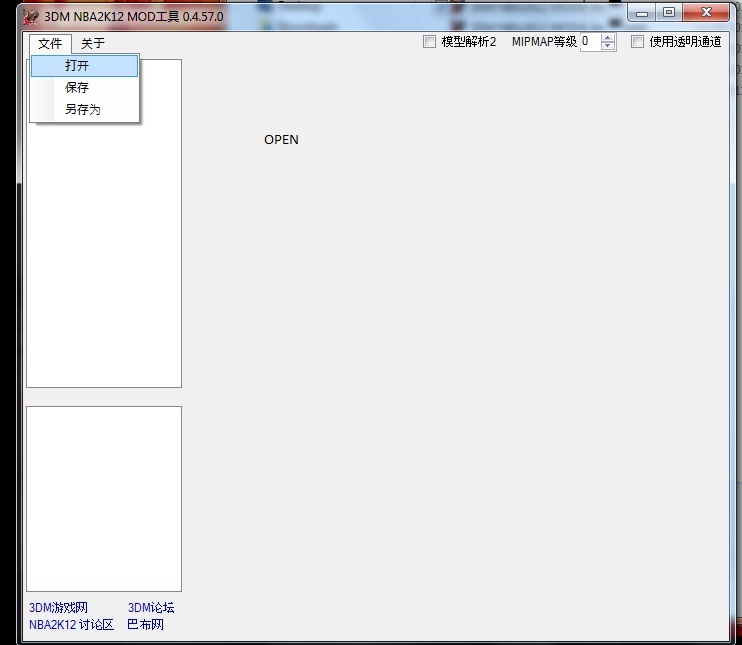Minimize the 3DM NBA2K12 MOD工具 window

click(642, 13)
